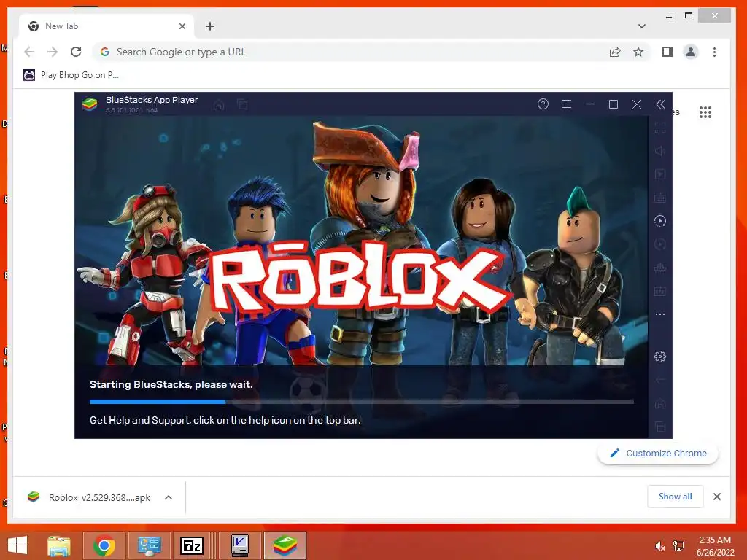Open the BlueStacks media play icon in sidebar
Screen dimensions: 747x560
point(659,174)
